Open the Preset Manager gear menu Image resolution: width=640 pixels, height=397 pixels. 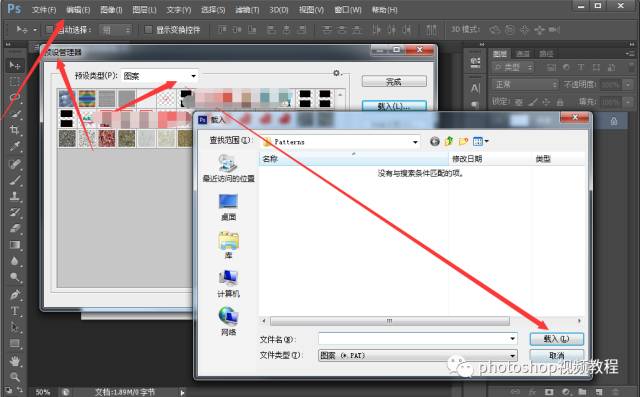337,73
